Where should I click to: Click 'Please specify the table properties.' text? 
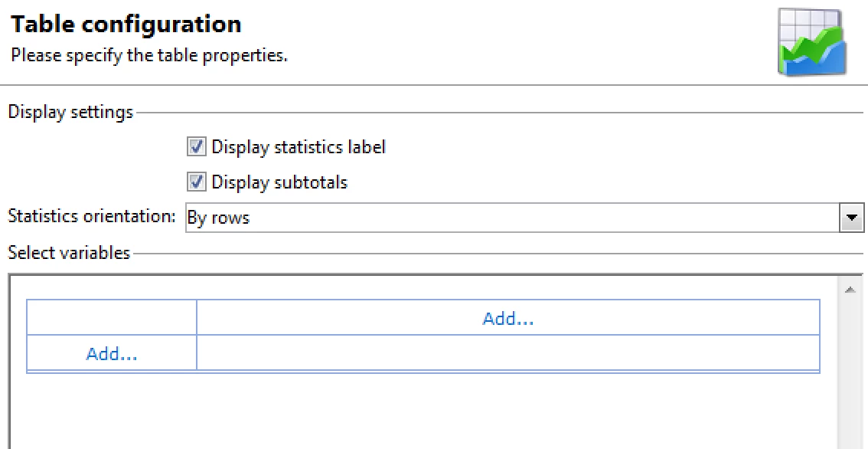[149, 56]
